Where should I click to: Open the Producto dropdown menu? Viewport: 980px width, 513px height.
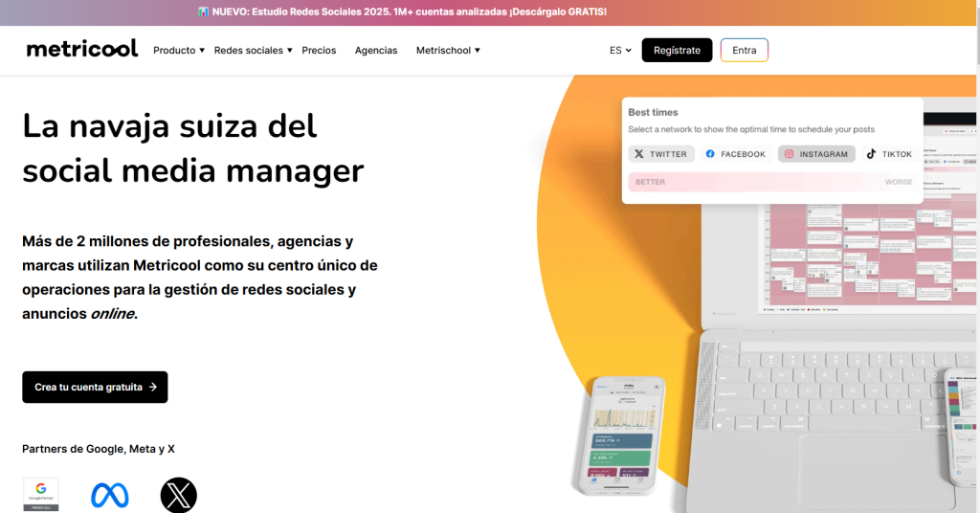coord(179,50)
